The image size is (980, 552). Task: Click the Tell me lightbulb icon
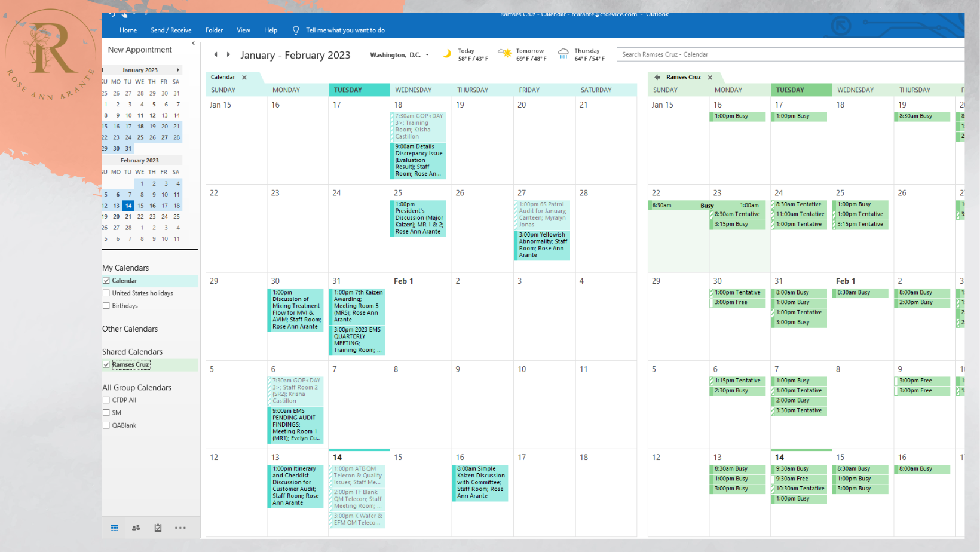pyautogui.click(x=296, y=30)
